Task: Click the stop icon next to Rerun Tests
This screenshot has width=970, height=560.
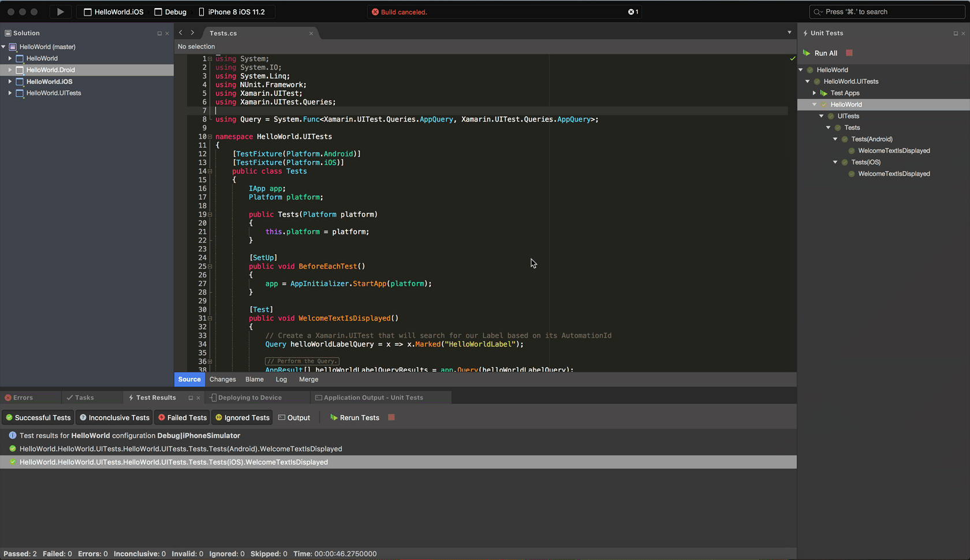Action: [391, 417]
